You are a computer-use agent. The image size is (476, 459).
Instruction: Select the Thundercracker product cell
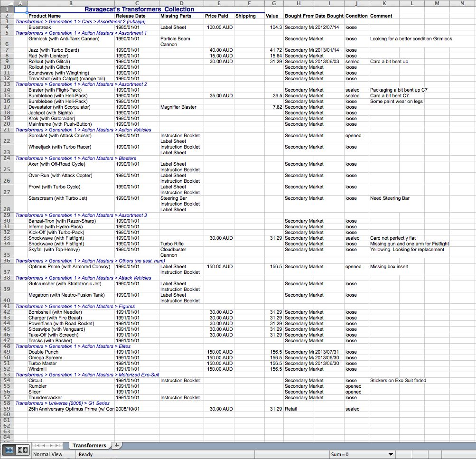(x=71, y=398)
